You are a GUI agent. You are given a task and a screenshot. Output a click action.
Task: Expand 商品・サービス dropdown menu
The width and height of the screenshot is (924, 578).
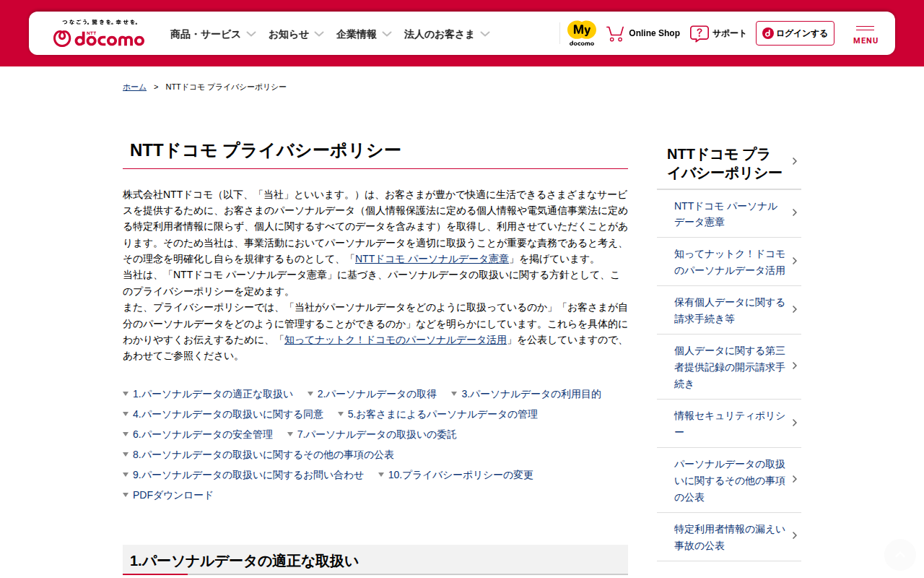[251, 34]
